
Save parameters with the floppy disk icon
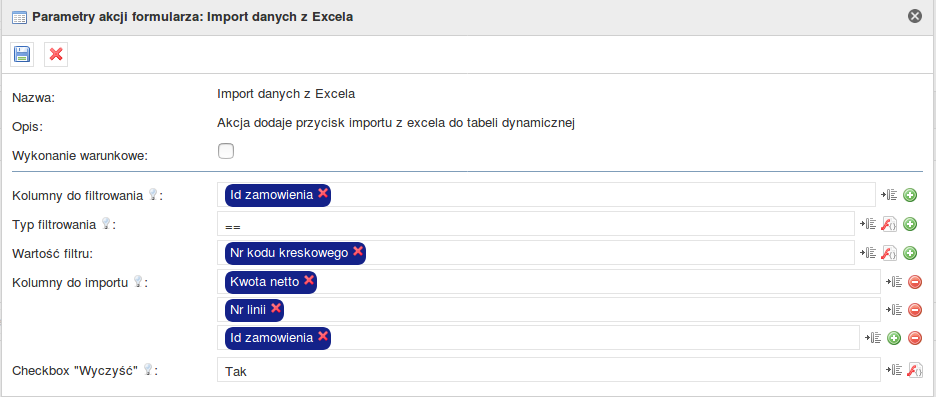[x=22, y=54]
